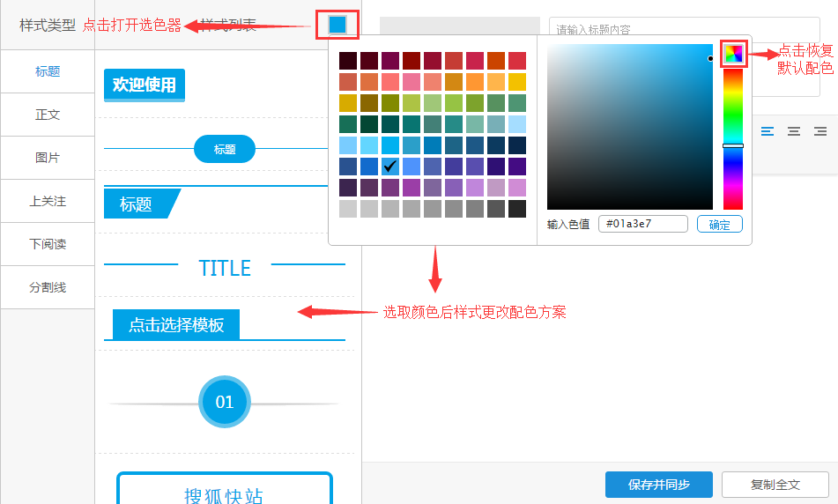Click the check-marked blue color swatch

[390, 167]
